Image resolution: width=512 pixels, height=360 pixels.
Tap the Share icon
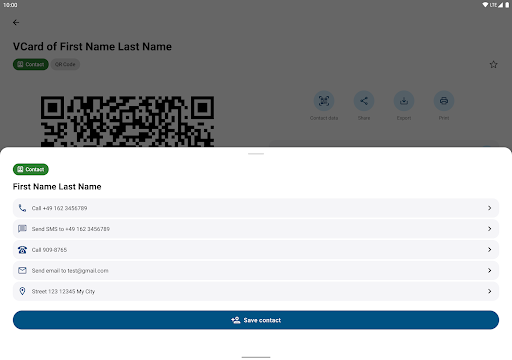pyautogui.click(x=364, y=101)
